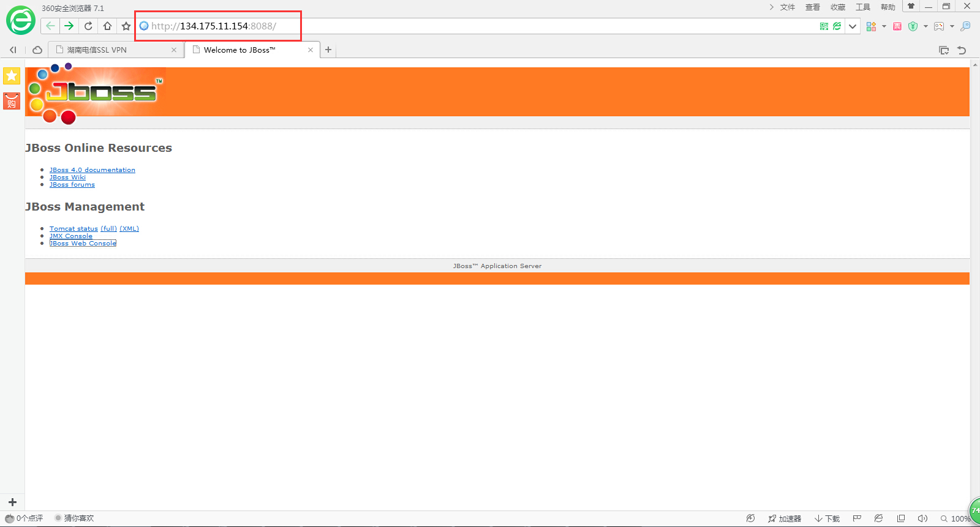
Task: Click the window overlay icon in status bar
Action: click(x=901, y=518)
